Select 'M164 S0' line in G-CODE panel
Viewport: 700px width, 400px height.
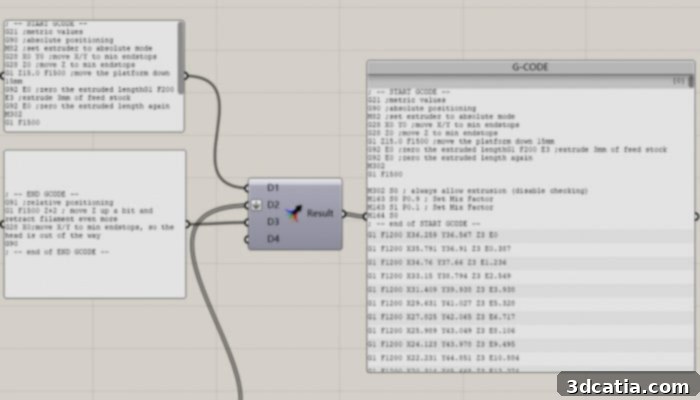[383, 216]
